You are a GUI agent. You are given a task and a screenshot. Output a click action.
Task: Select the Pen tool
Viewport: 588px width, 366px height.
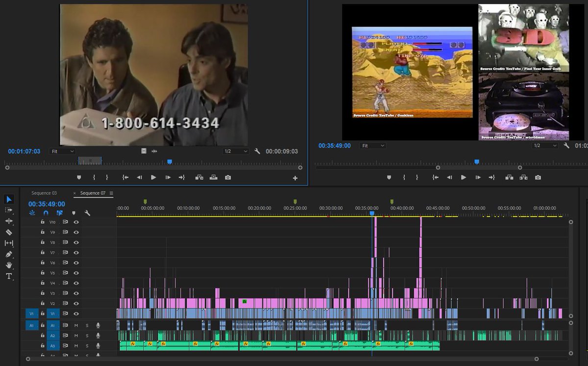click(9, 254)
